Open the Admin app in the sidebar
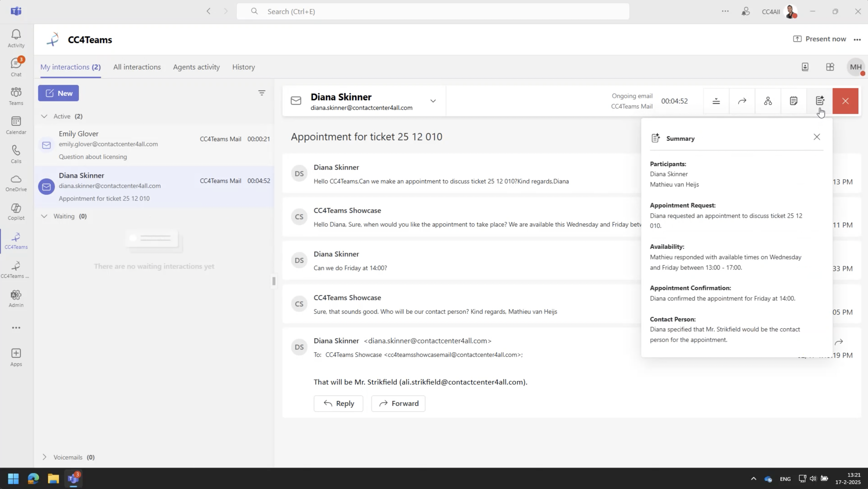868x489 pixels. [16, 299]
